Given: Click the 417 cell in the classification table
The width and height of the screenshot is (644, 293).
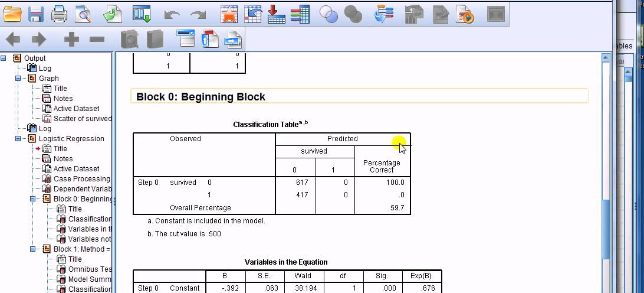Looking at the screenshot, I should pyautogui.click(x=302, y=195).
